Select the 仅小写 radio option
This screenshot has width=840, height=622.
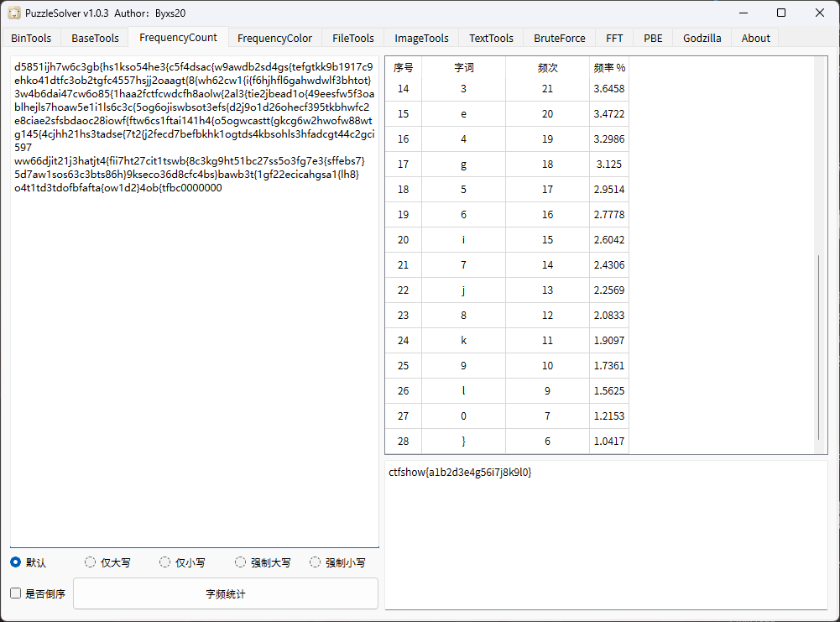165,562
